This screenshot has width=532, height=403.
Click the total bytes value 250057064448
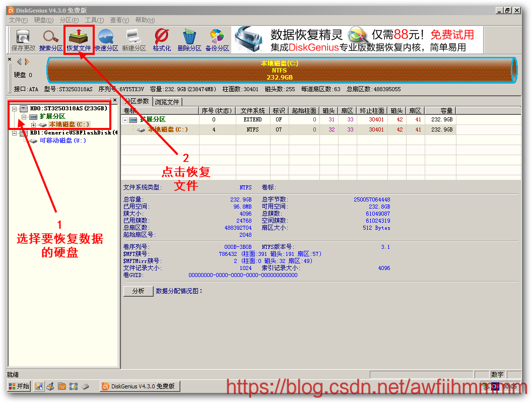[372, 200]
